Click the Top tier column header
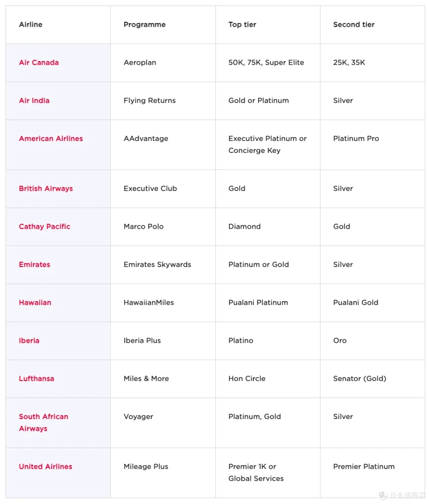This screenshot has width=429, height=504. [x=242, y=25]
